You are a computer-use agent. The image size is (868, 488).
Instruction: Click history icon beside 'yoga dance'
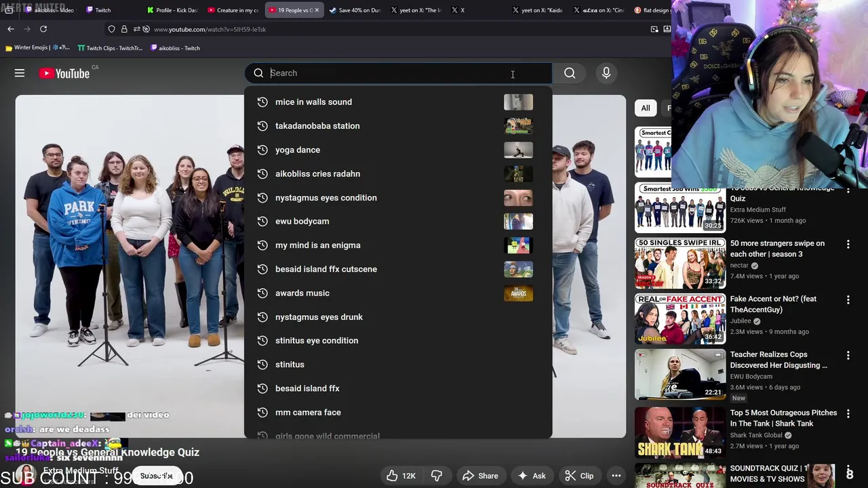pos(262,150)
